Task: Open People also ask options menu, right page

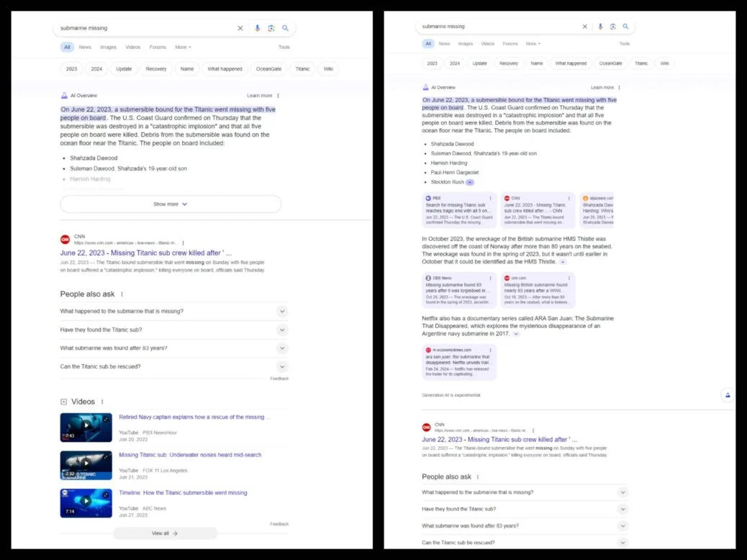Action: click(478, 477)
